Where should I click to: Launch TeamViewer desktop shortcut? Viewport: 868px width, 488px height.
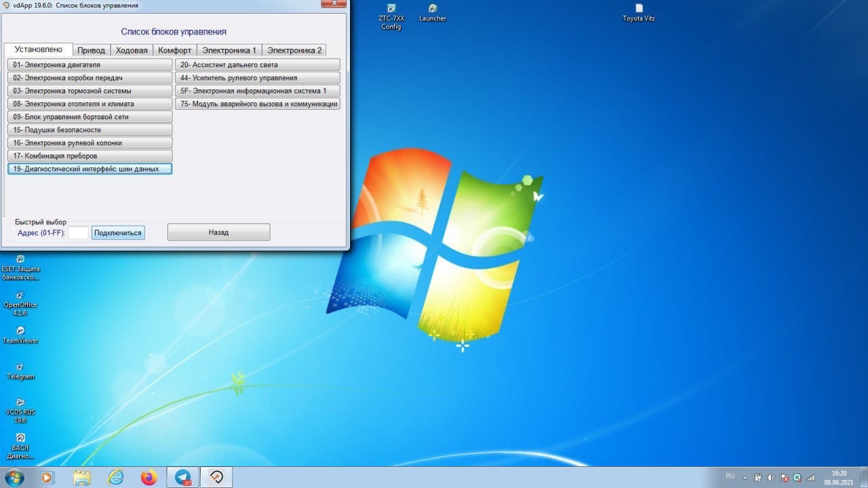pyautogui.click(x=20, y=335)
